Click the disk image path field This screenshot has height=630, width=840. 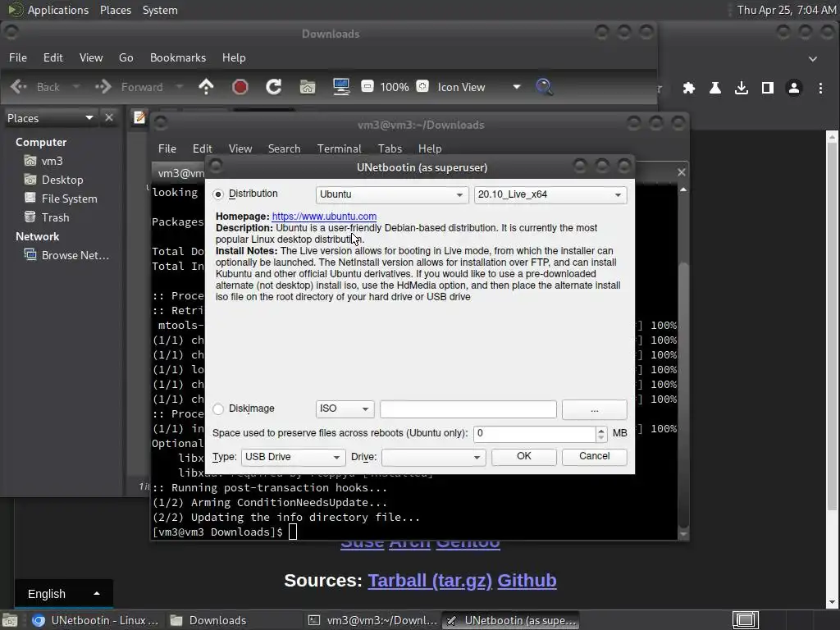pyautogui.click(x=468, y=409)
